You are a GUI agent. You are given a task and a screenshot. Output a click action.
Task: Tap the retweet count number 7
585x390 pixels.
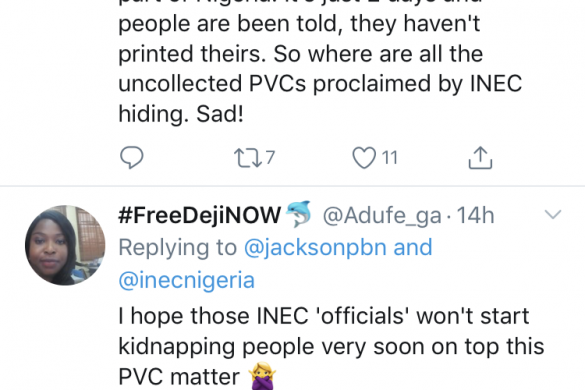coord(270,157)
